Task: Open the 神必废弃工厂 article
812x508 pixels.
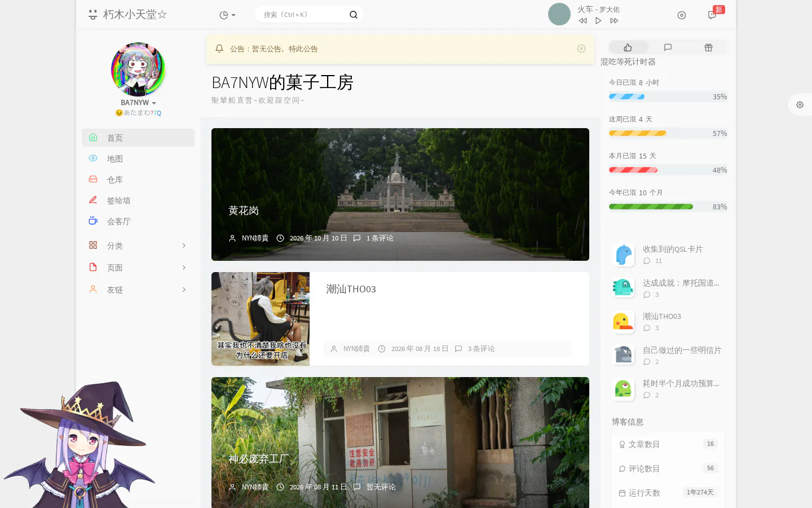Action: point(259,459)
